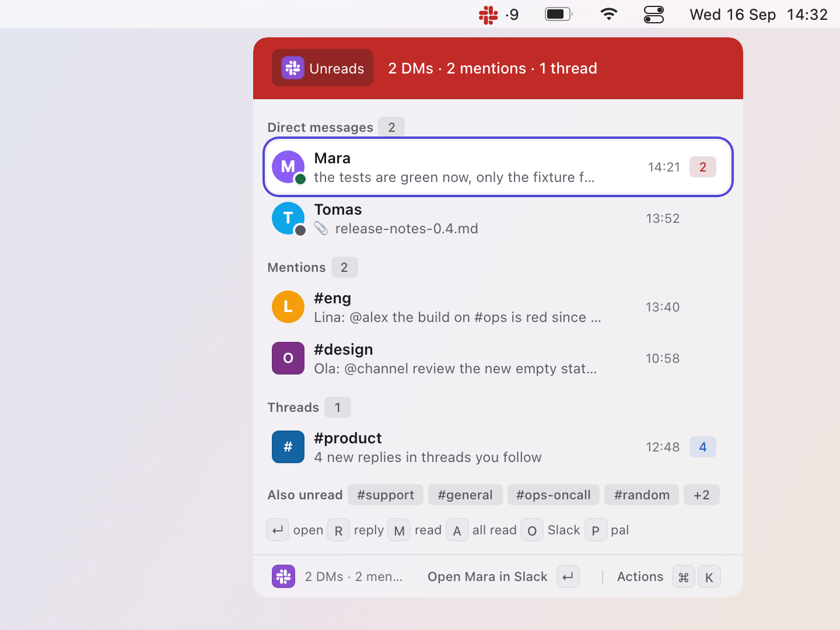Viewport: 840px width, 630px height.
Task: Open the #product threads row
Action: click(498, 447)
